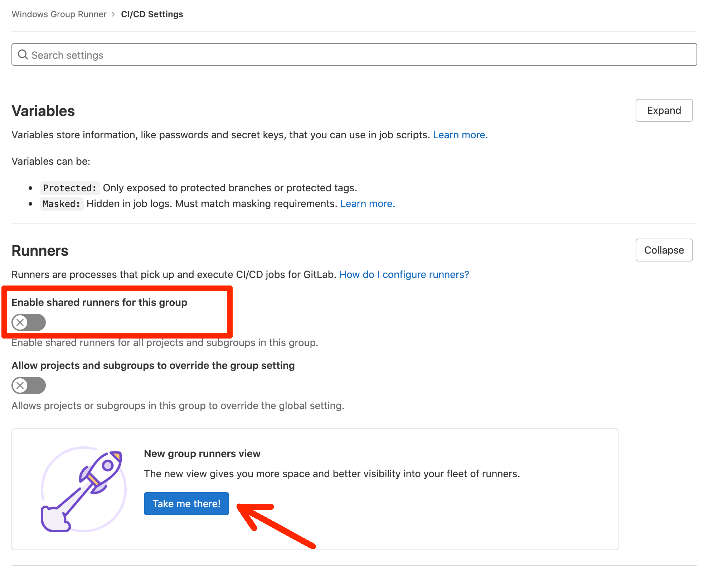
Task: Expand the Variables section
Action: pyautogui.click(x=664, y=110)
